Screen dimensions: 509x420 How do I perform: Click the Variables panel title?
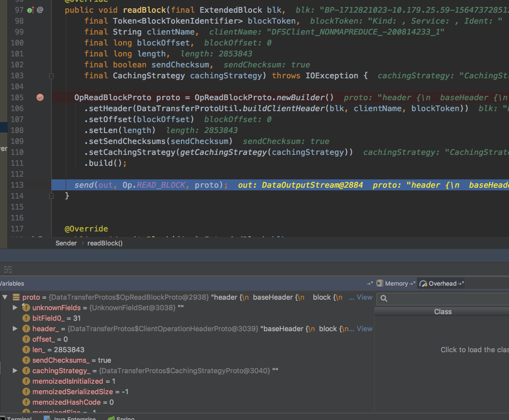(x=12, y=283)
